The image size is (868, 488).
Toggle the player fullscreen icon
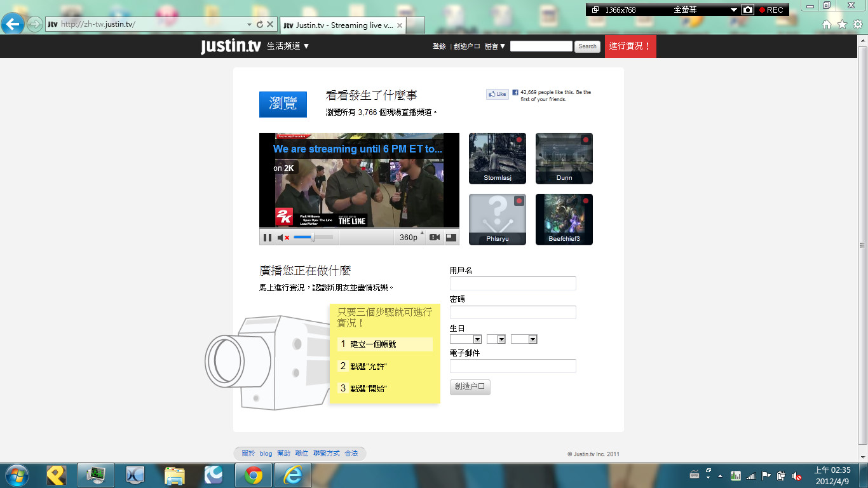(x=451, y=238)
